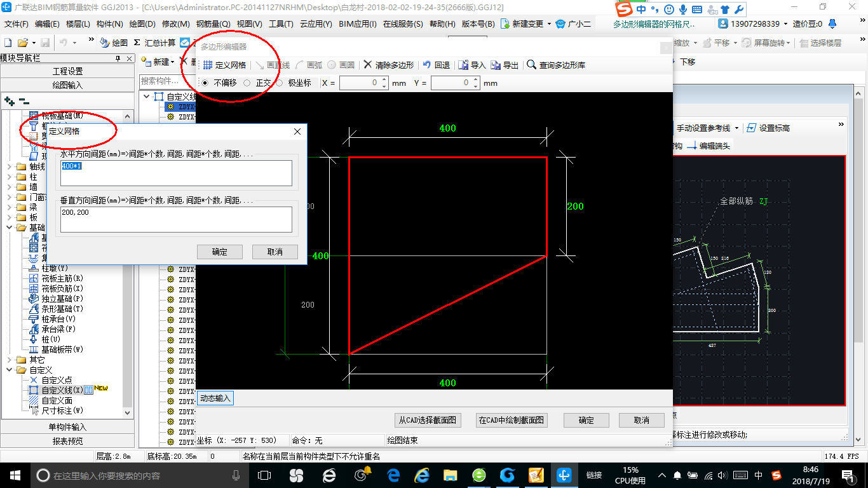This screenshot has width=868, height=488.
Task: Click the open folder icon in main toolbar
Action: coord(22,43)
